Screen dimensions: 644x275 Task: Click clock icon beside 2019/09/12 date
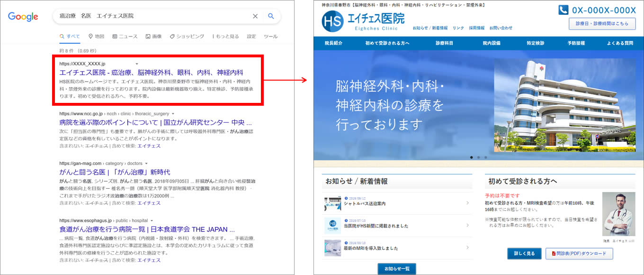[x=346, y=198]
